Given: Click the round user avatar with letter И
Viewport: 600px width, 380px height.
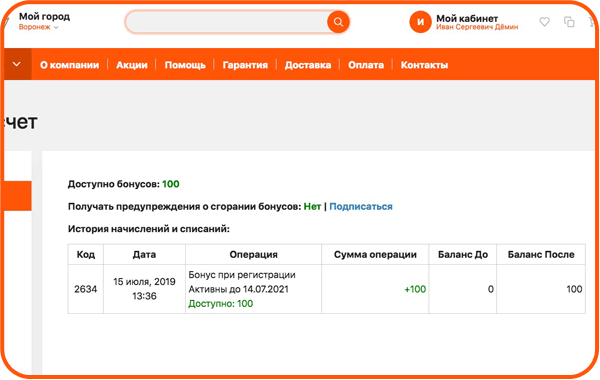Looking at the screenshot, I should (420, 22).
